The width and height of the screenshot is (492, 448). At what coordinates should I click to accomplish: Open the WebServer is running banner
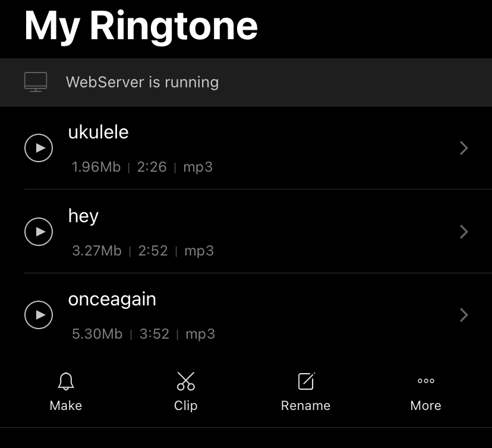(x=246, y=82)
